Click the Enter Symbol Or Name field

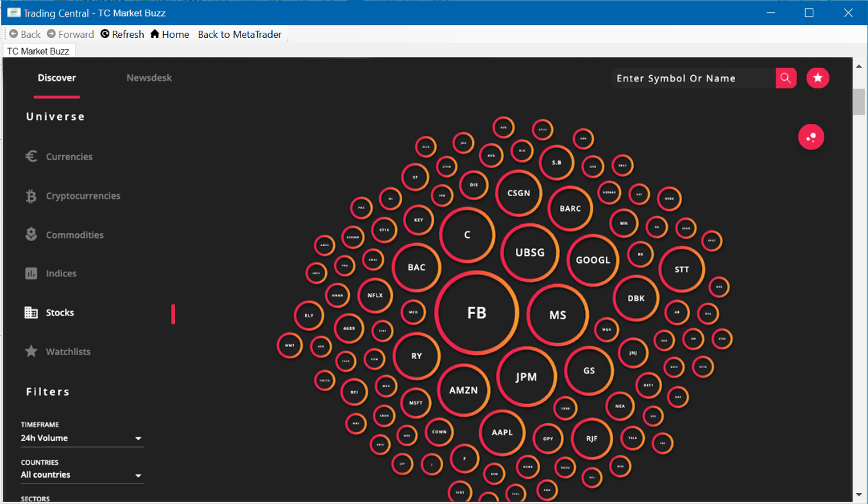click(x=694, y=78)
